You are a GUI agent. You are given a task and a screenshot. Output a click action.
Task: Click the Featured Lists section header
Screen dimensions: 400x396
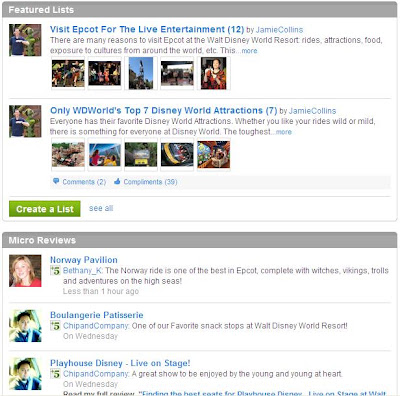pos(200,10)
